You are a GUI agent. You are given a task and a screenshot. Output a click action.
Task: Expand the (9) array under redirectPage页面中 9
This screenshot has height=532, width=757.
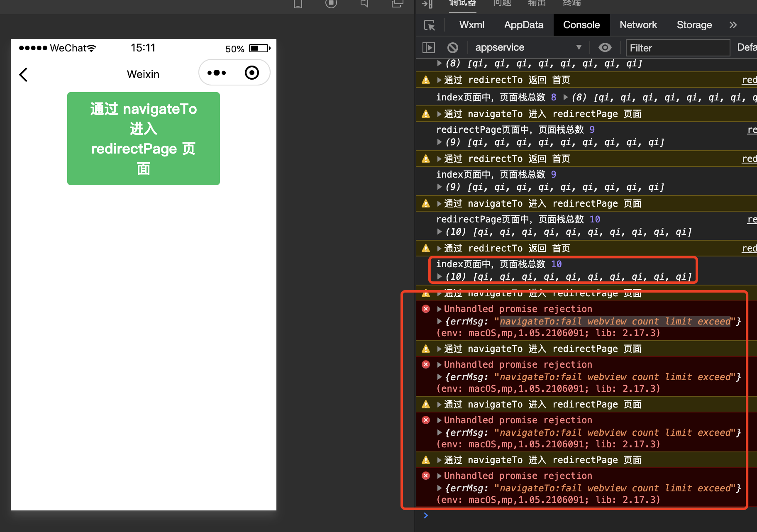[x=440, y=142]
